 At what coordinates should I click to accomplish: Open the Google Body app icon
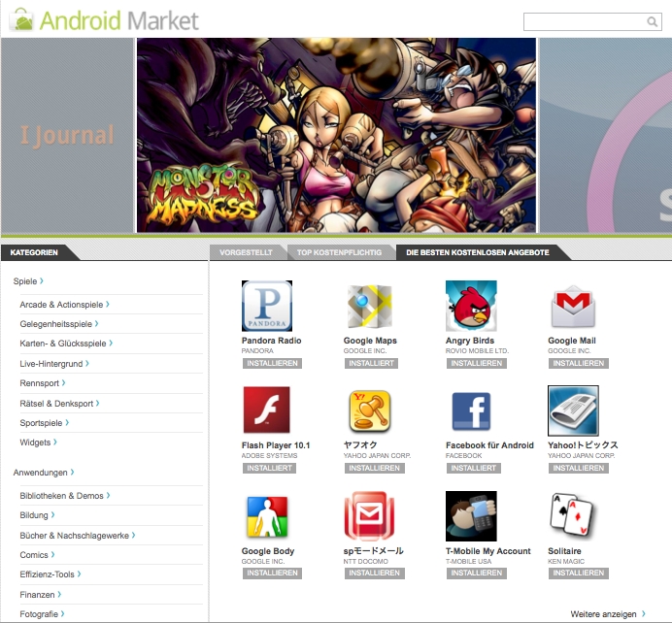click(267, 516)
